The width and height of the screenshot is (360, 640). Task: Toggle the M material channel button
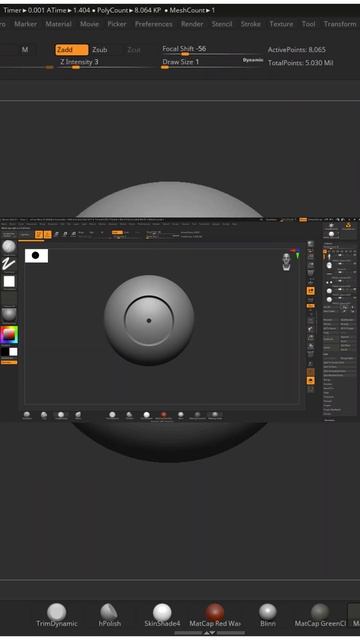(25, 50)
